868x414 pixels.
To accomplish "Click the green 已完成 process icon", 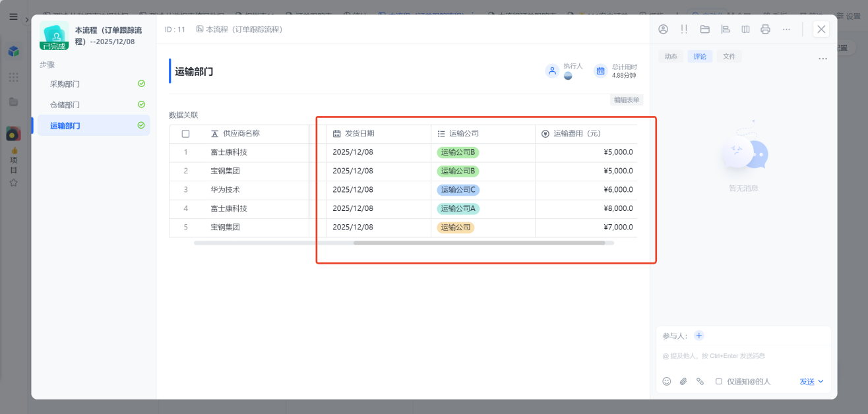I will pyautogui.click(x=54, y=36).
